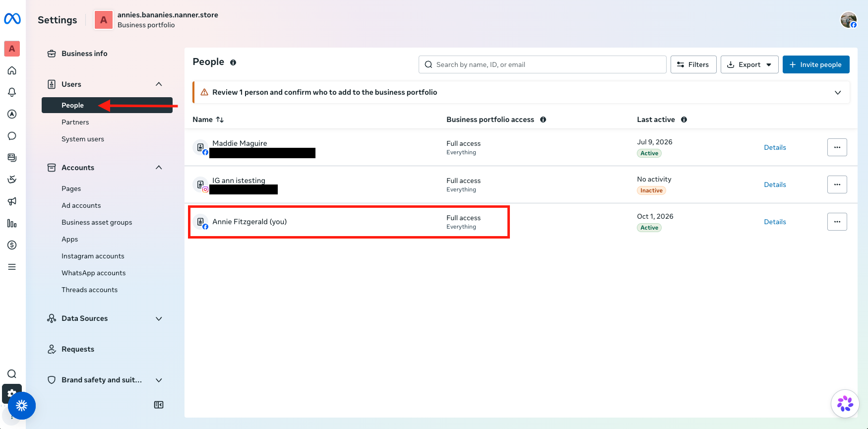This screenshot has width=868, height=429.
Task: Open the purple assistant icon bottom right
Action: pyautogui.click(x=845, y=404)
